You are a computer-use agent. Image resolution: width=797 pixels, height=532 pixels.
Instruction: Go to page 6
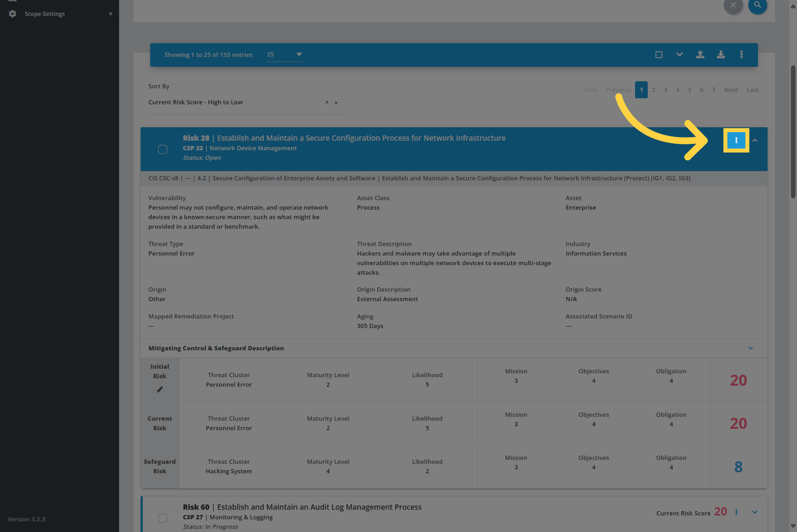click(x=702, y=90)
